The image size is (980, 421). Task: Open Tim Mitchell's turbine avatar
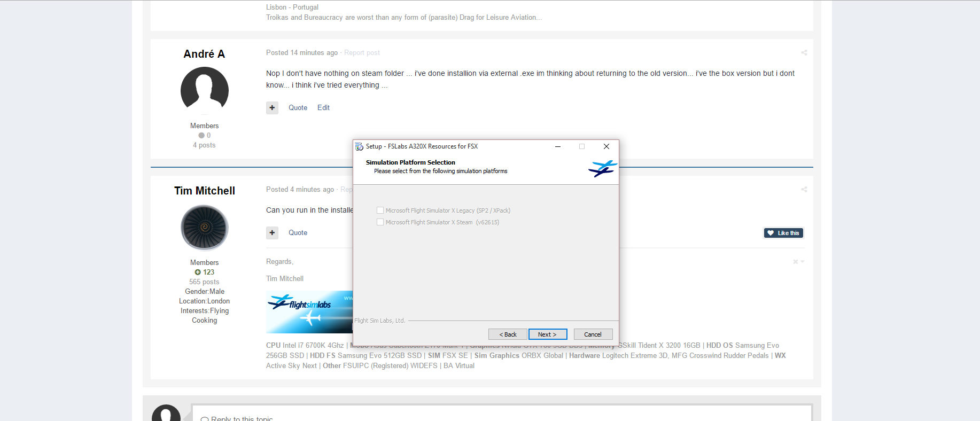coord(205,228)
